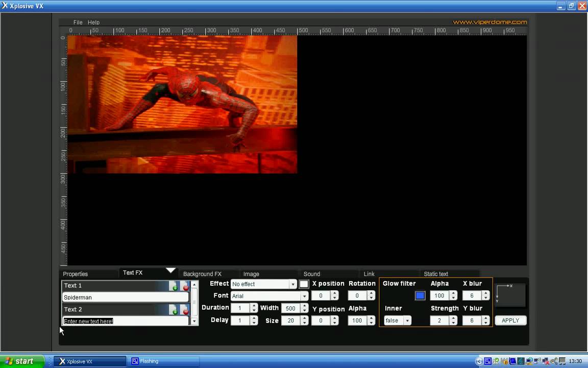Screen dimensions: 588x368
Task: Select Xplosive VX taskbar button
Action: (x=90, y=361)
